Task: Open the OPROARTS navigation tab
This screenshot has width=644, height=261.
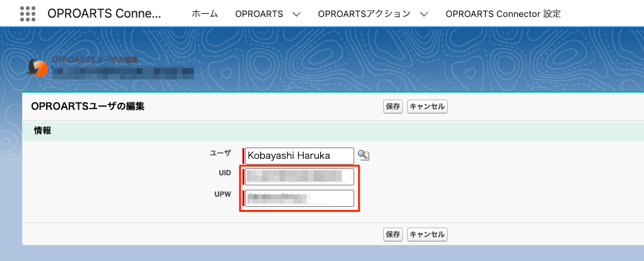Action: (x=259, y=14)
